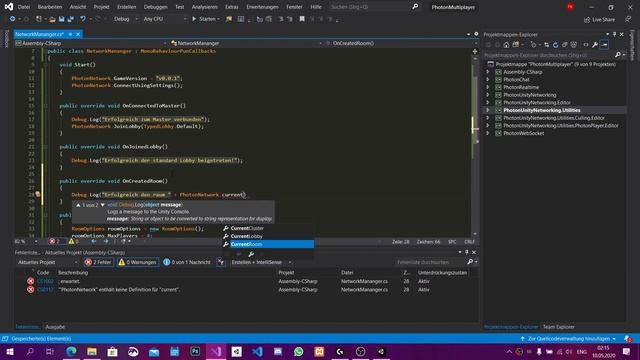Click the Fehlerliste durchsuchen search field

pyautogui.click(x=430, y=262)
